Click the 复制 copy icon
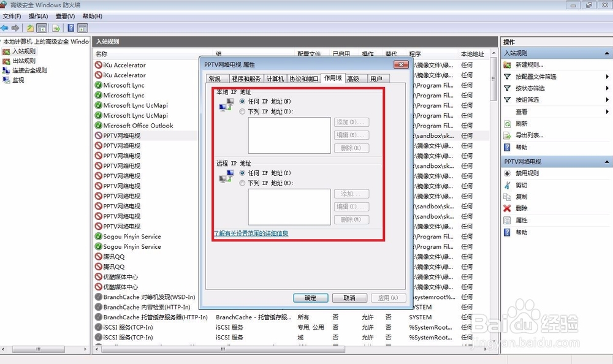The width and height of the screenshot is (613, 364). pos(507,197)
